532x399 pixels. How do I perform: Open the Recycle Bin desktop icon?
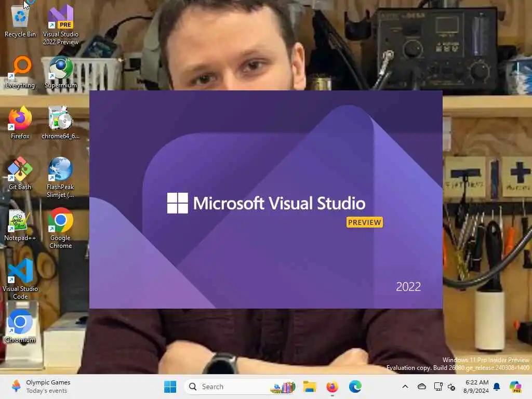20,20
